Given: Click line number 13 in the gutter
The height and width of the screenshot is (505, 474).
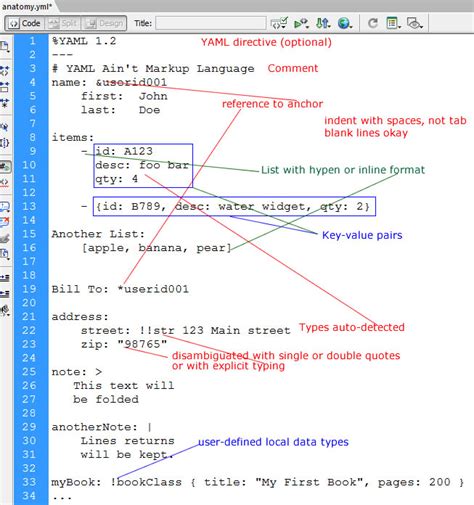Looking at the screenshot, I should pyautogui.click(x=29, y=206).
